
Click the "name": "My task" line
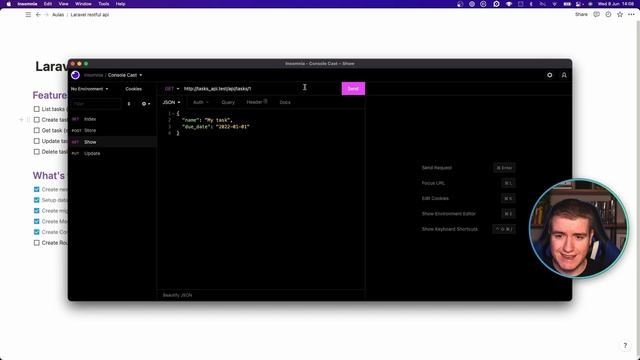[x=207, y=120]
